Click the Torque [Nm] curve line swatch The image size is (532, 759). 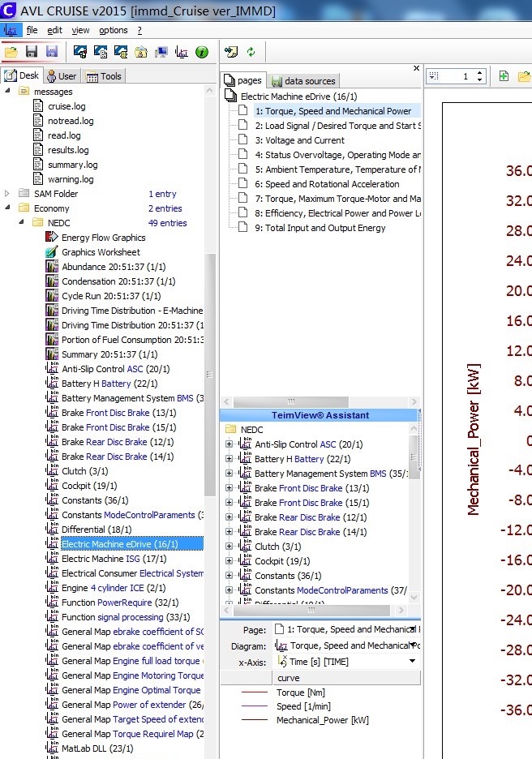(x=255, y=693)
